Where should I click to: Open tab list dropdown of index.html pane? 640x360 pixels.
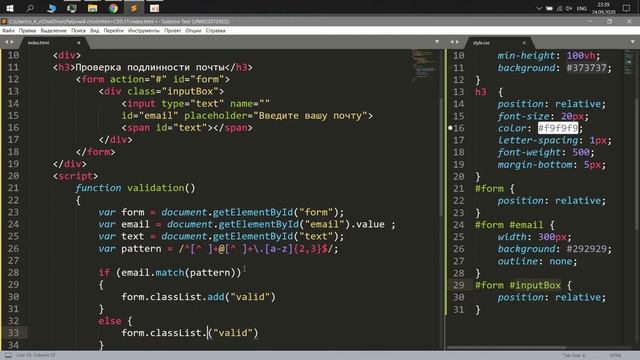[x=437, y=42]
